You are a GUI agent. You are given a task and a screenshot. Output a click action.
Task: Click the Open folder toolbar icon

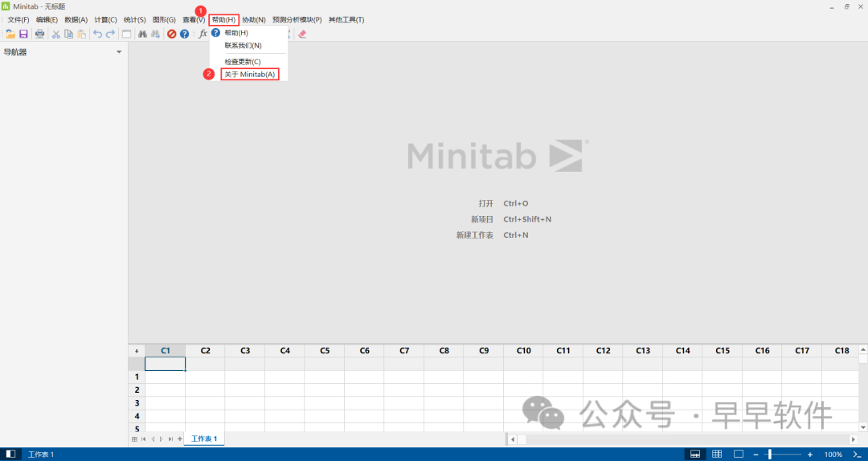tap(10, 34)
